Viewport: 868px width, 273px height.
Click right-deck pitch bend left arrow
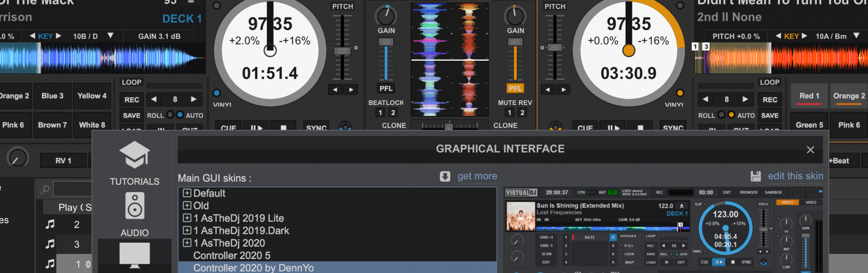click(547, 90)
